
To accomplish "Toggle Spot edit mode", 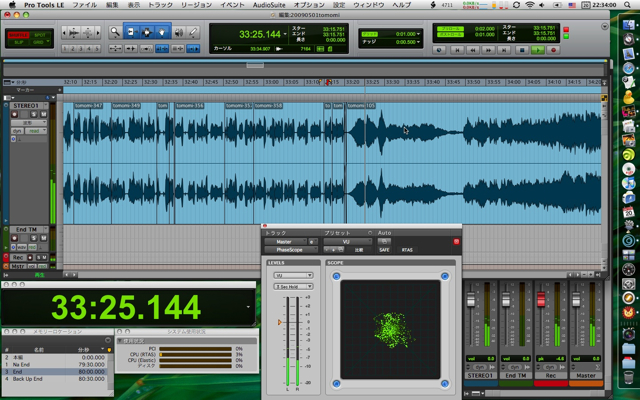I will [41, 34].
